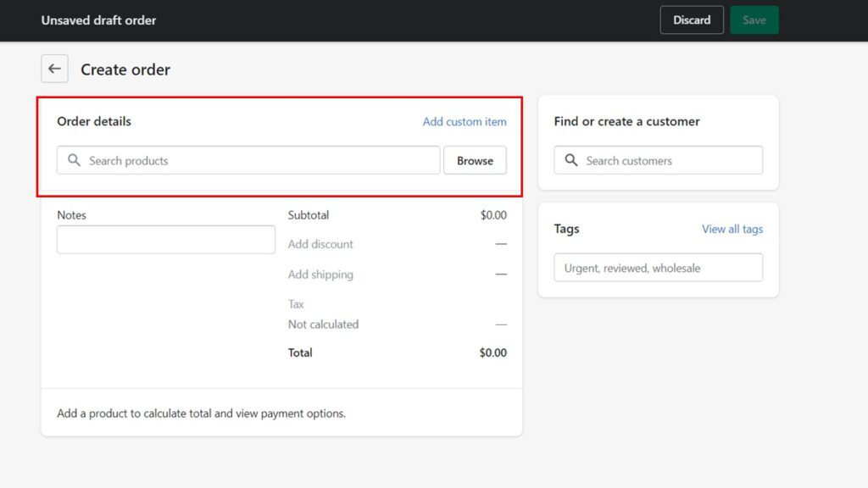Add a custom item to the order
The height and width of the screenshot is (488, 868).
[x=465, y=121]
